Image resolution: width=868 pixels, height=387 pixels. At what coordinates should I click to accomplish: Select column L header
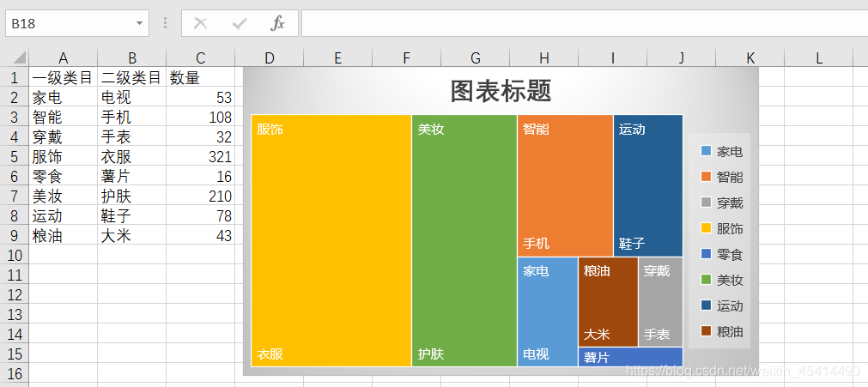819,57
